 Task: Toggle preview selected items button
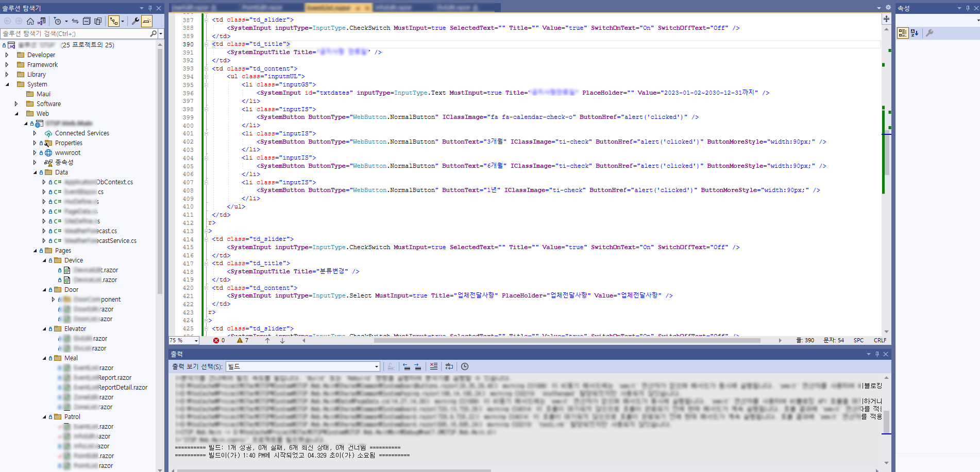click(x=147, y=21)
